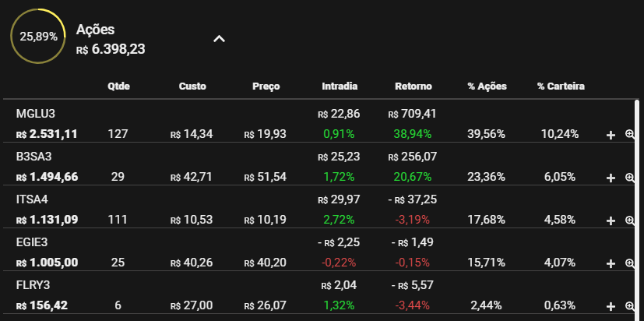Select the MGLU3 ticker name
The height and width of the screenshot is (321, 644).
(x=36, y=114)
